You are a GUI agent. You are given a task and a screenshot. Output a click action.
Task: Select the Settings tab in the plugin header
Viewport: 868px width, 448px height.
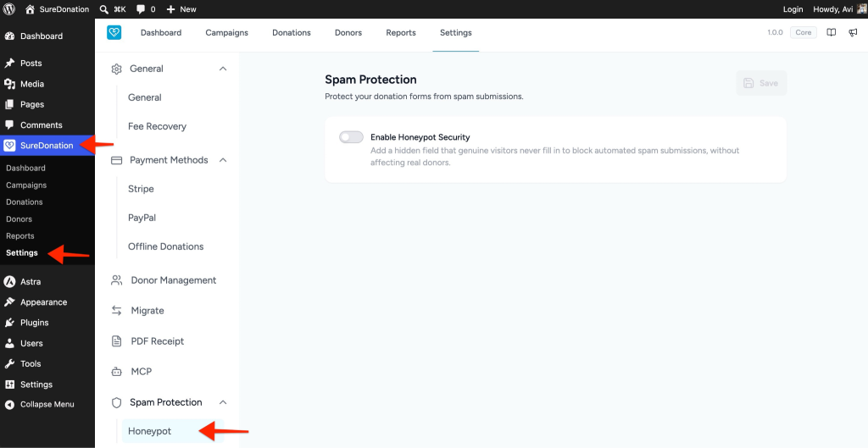click(x=455, y=33)
